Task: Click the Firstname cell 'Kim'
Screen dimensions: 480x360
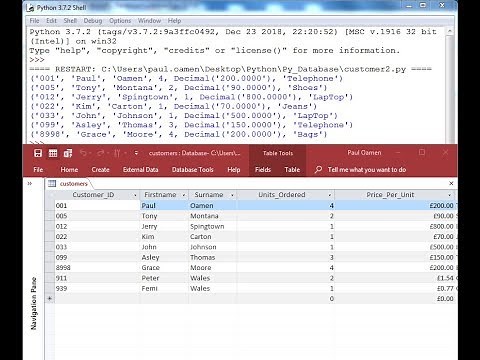Action: (x=164, y=237)
